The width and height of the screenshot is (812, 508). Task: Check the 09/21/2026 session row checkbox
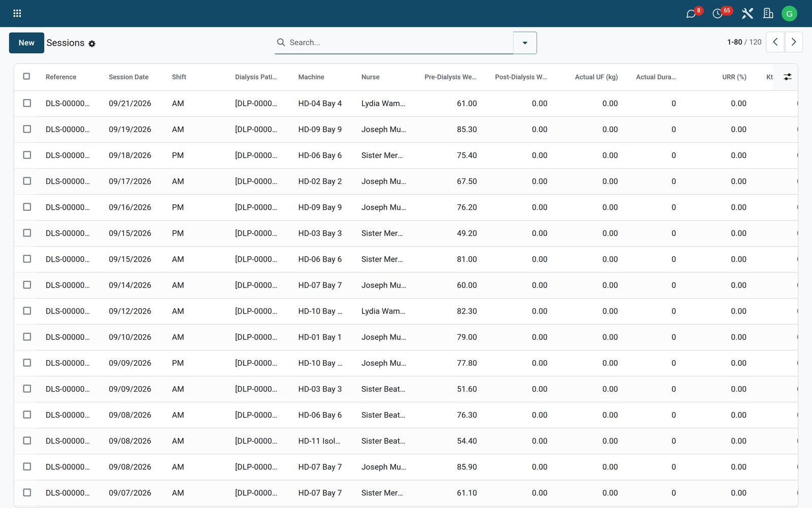[27, 103]
